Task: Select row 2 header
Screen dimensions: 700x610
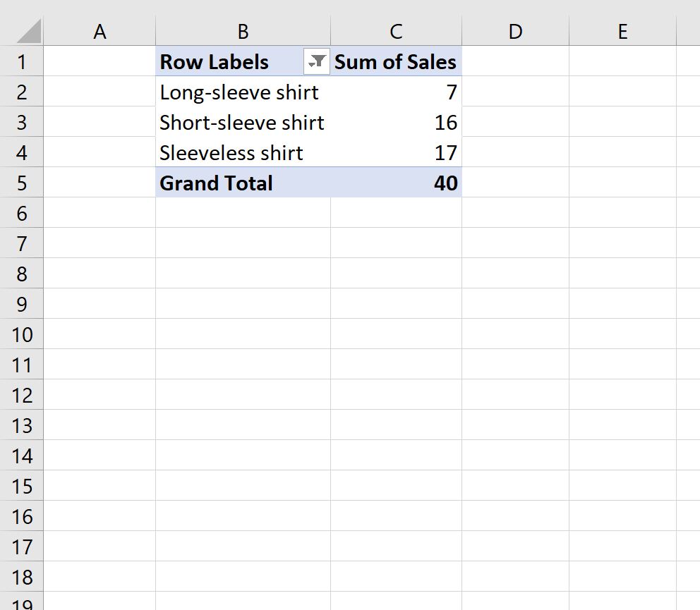Action: click(x=21, y=92)
